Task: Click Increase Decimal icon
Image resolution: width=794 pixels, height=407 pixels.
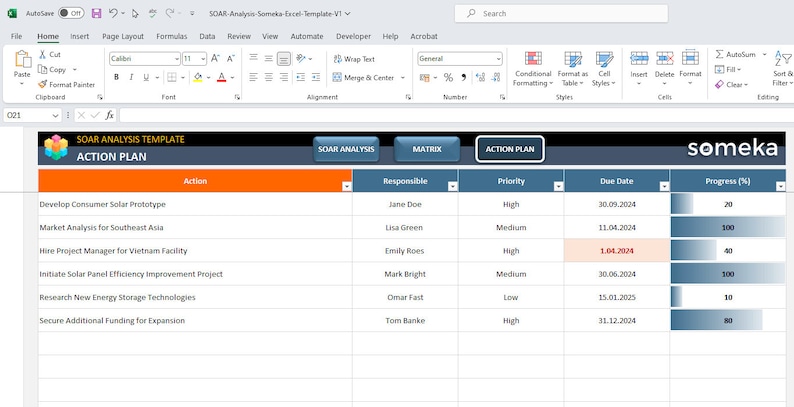Action: [x=480, y=77]
